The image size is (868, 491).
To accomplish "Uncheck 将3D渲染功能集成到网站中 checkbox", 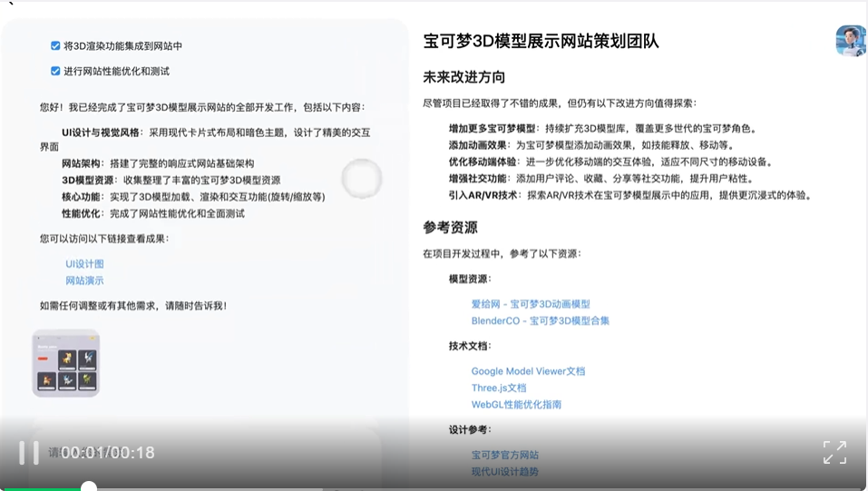I will coord(55,46).
